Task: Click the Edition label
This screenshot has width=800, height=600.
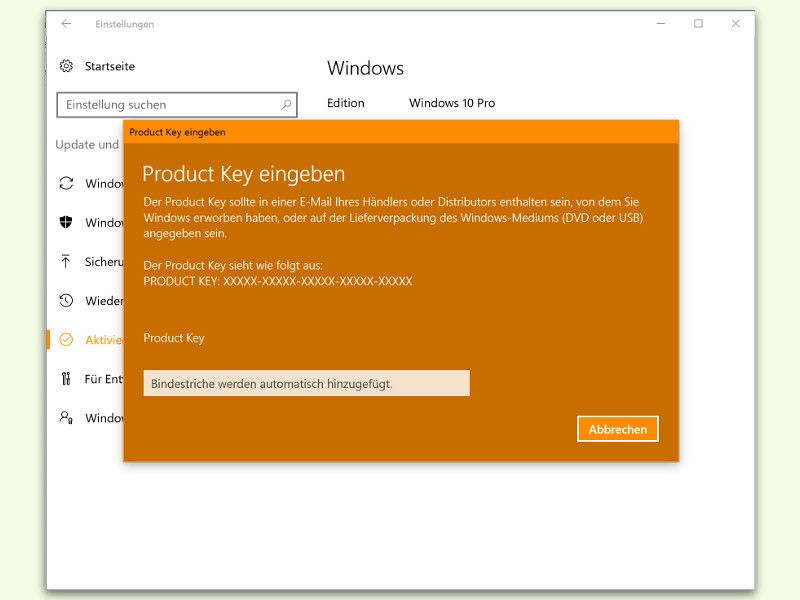Action: [x=346, y=103]
